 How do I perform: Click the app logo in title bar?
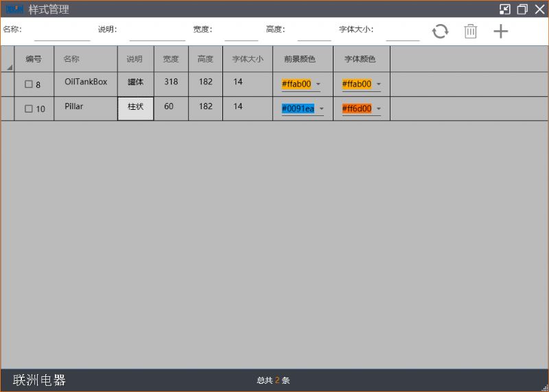14,10
